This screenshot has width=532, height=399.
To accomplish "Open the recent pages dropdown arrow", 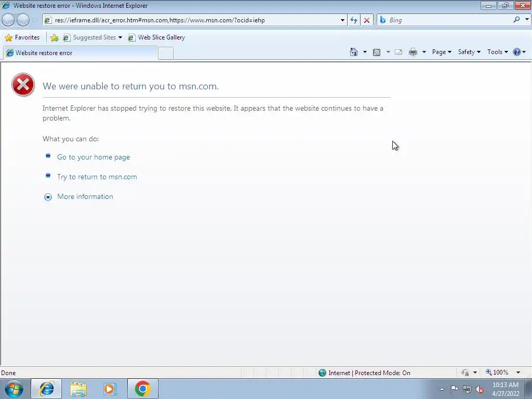I will (x=34, y=20).
